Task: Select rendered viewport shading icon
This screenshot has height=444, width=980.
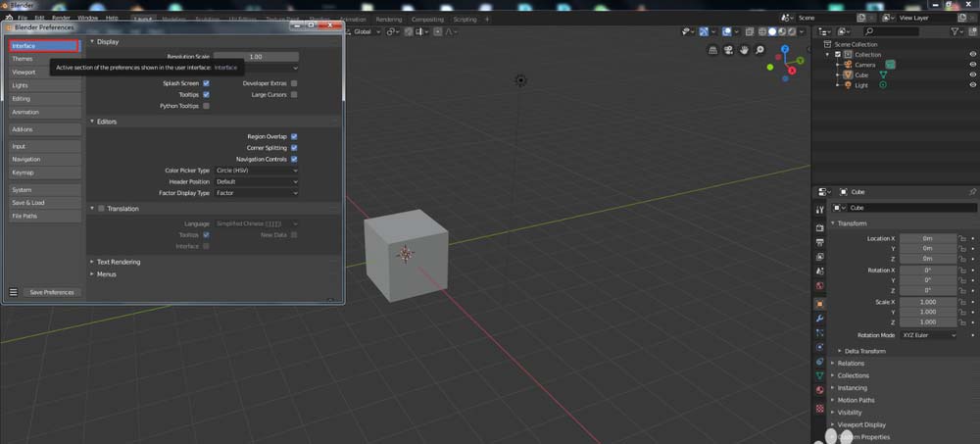Action: 791,32
